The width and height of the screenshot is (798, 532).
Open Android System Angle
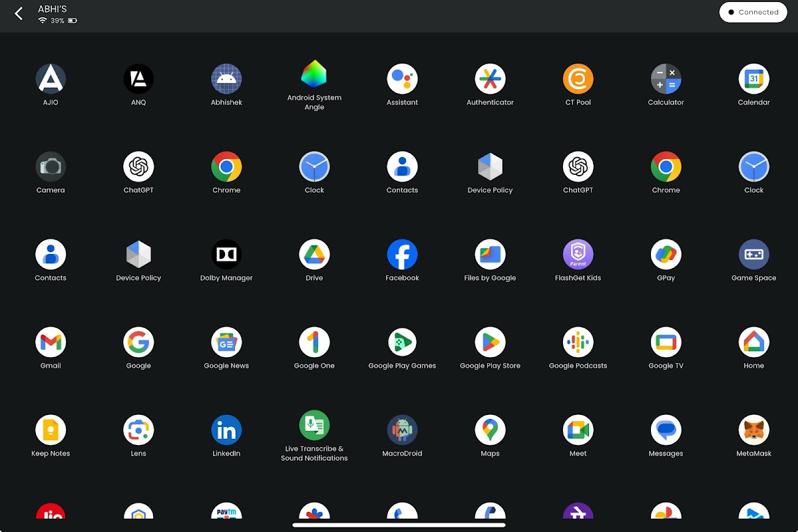pos(314,74)
